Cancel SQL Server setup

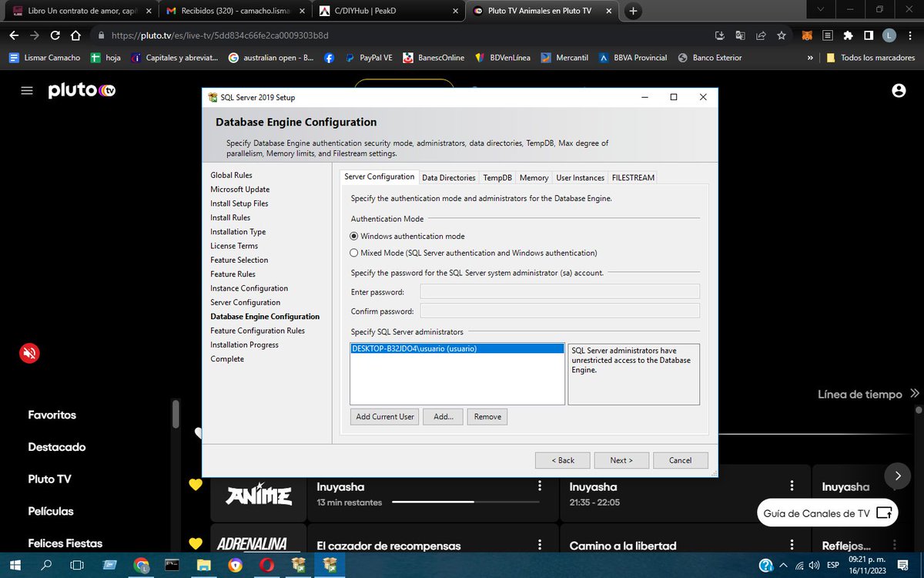[681, 460]
